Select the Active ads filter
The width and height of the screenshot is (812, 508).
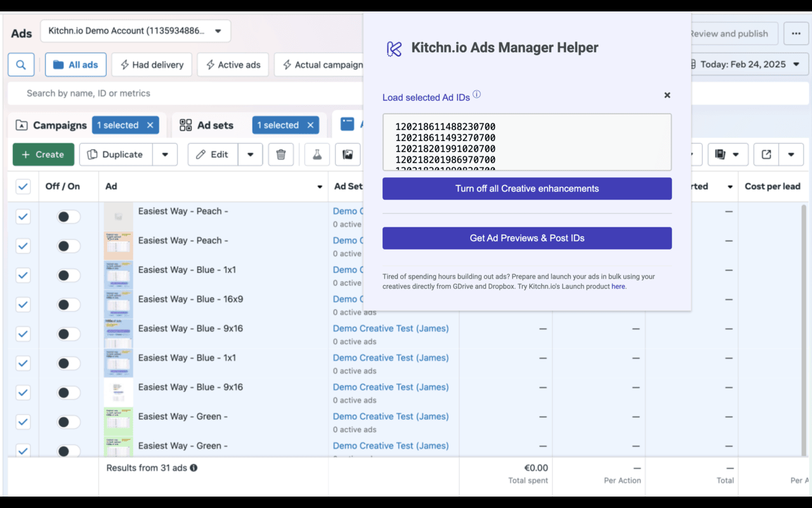(x=233, y=64)
